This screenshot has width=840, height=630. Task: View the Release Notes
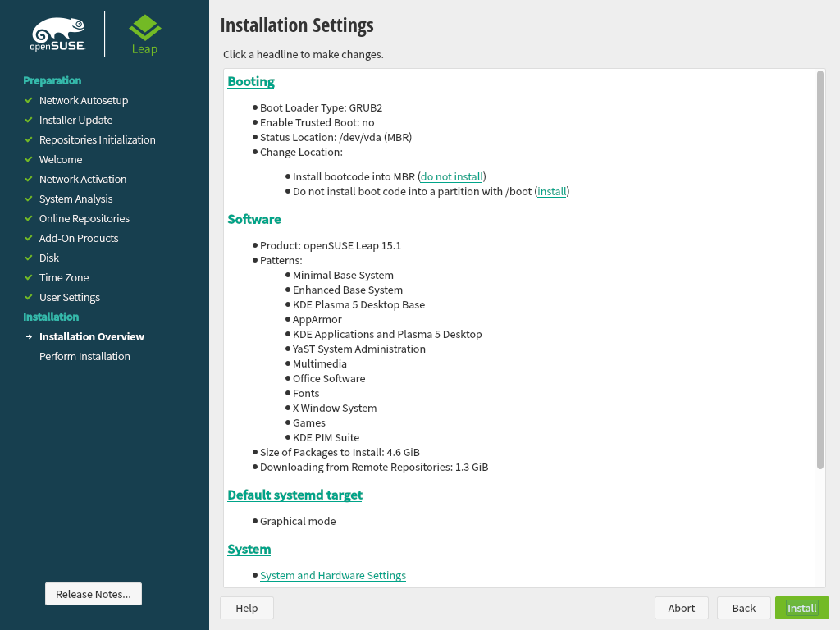point(94,594)
